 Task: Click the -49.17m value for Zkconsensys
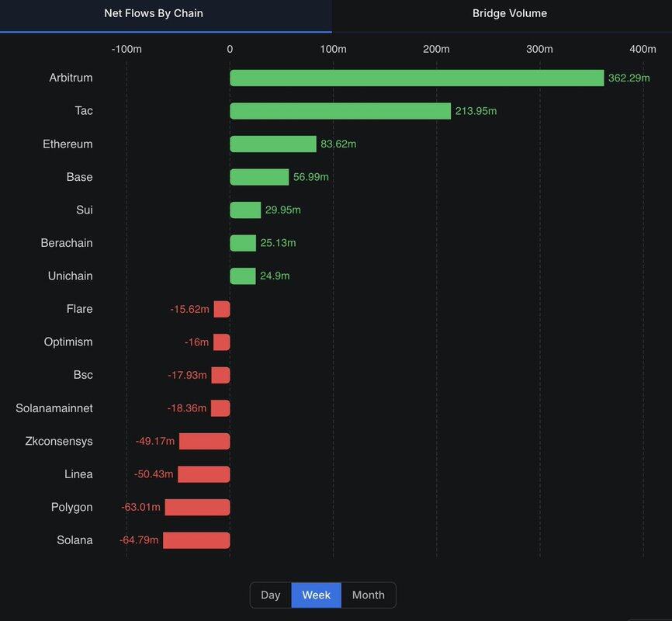tap(155, 442)
